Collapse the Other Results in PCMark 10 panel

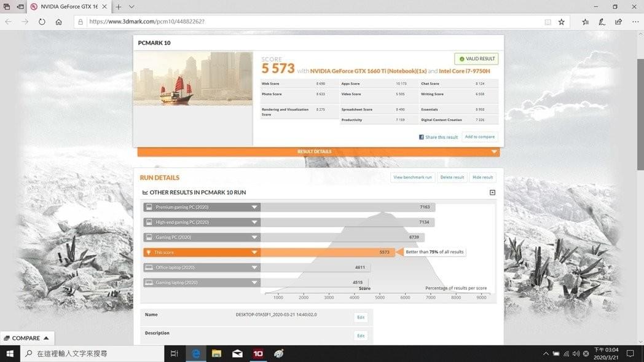point(492,192)
